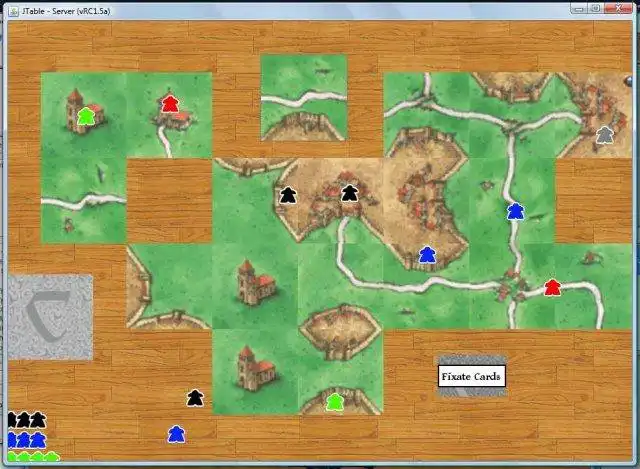Select the red meeple on the right-hand road

pyautogui.click(x=552, y=287)
